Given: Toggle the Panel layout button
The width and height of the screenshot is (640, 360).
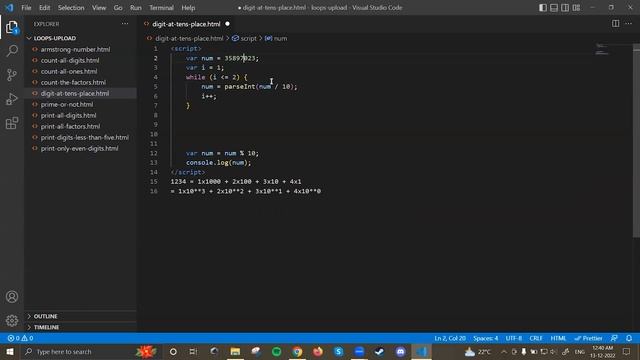Looking at the screenshot, I should [x=553, y=8].
